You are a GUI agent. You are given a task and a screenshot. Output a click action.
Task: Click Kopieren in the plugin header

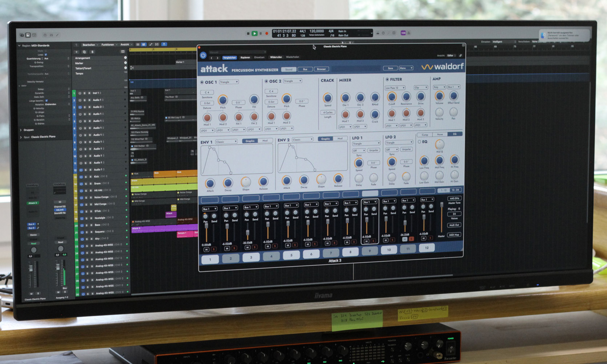[x=245, y=57]
